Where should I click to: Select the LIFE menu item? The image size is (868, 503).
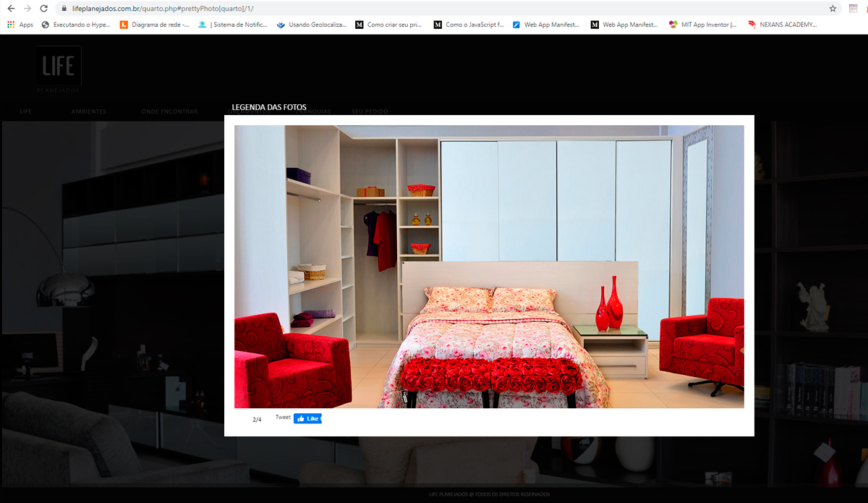pos(26,111)
